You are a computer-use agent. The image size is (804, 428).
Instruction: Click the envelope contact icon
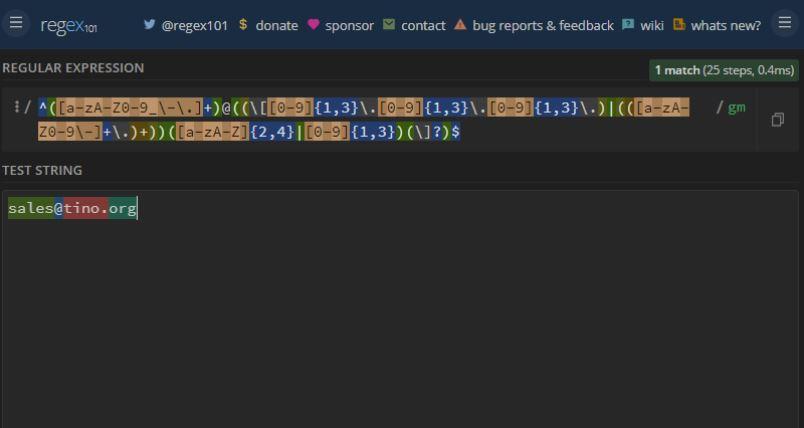point(389,24)
